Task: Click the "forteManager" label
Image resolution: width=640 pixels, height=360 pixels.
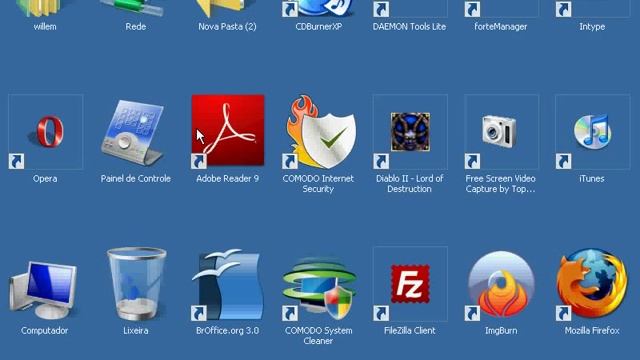Action: coord(500,27)
